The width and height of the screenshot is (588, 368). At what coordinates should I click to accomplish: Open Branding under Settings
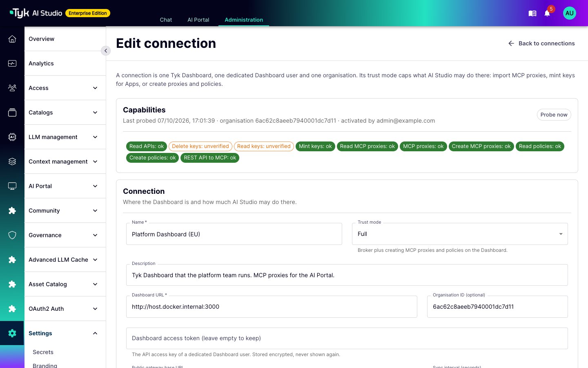(45, 365)
